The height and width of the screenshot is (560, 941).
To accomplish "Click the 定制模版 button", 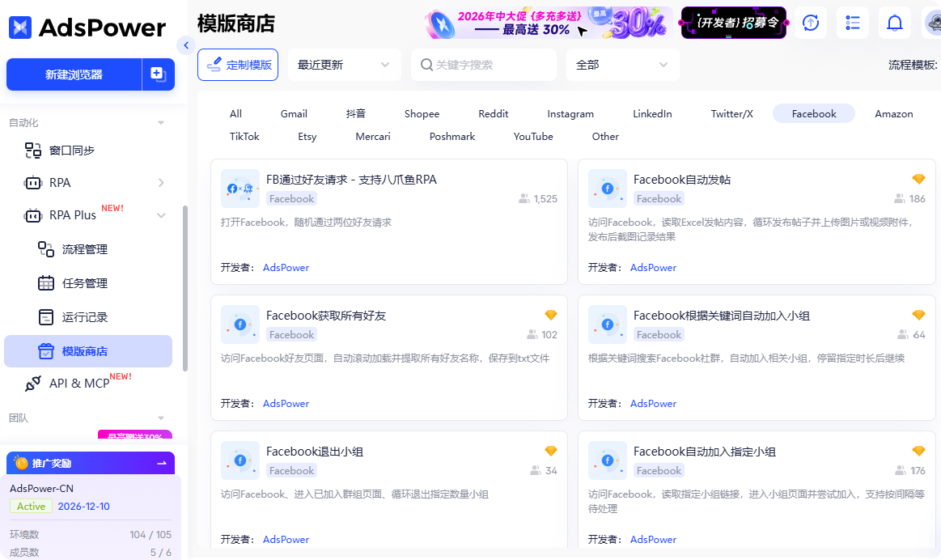I will 238,65.
